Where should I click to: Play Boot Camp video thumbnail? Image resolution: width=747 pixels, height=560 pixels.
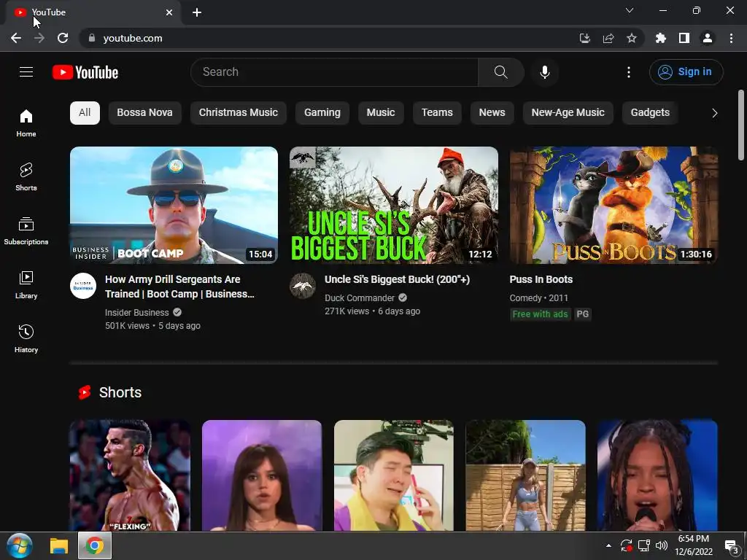click(x=174, y=205)
